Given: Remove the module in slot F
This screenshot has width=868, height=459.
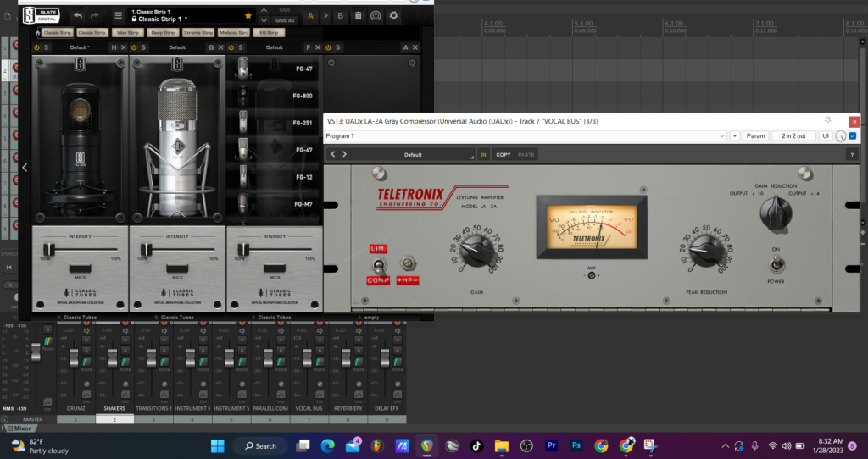Looking at the screenshot, I should (318, 47).
